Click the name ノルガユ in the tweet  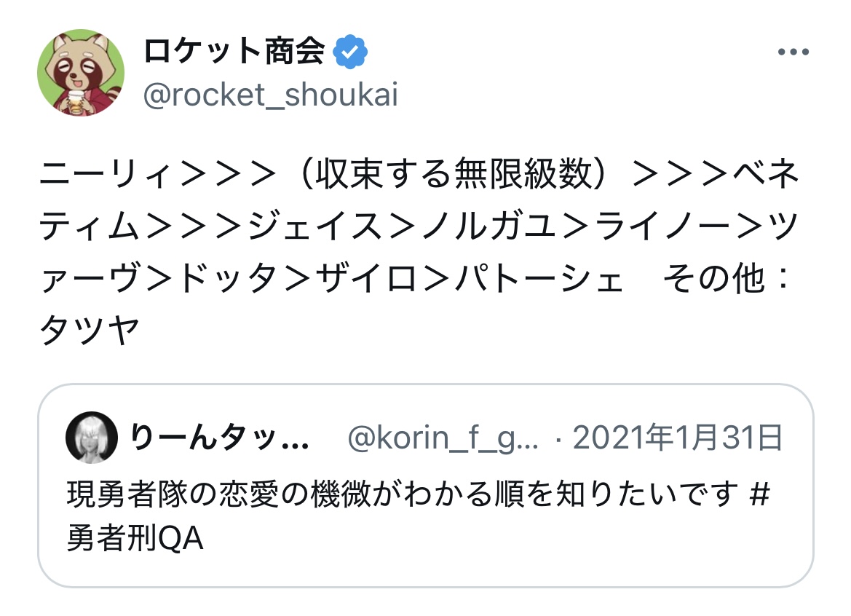(x=482, y=227)
